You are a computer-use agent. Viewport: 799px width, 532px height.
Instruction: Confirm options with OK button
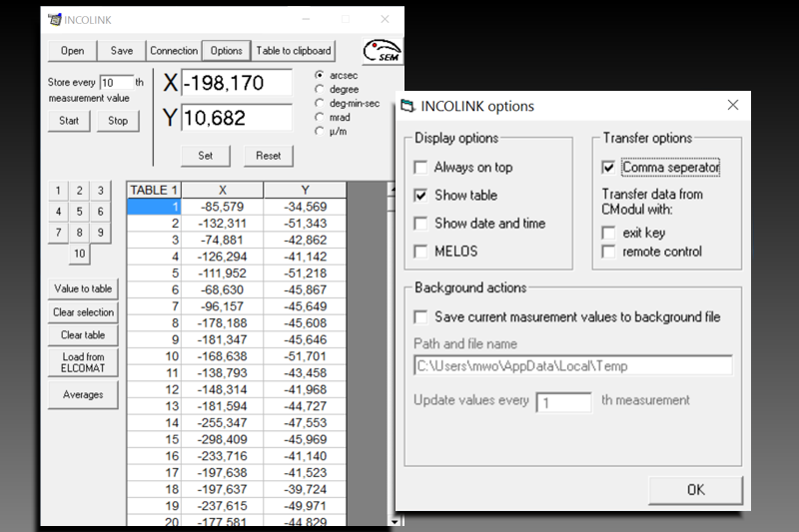[695, 490]
